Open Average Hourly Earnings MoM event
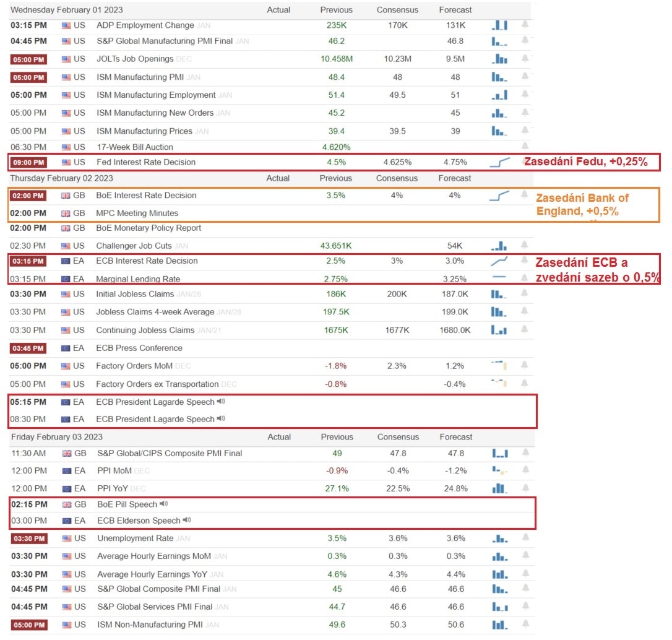672x640 pixels. 154,556
